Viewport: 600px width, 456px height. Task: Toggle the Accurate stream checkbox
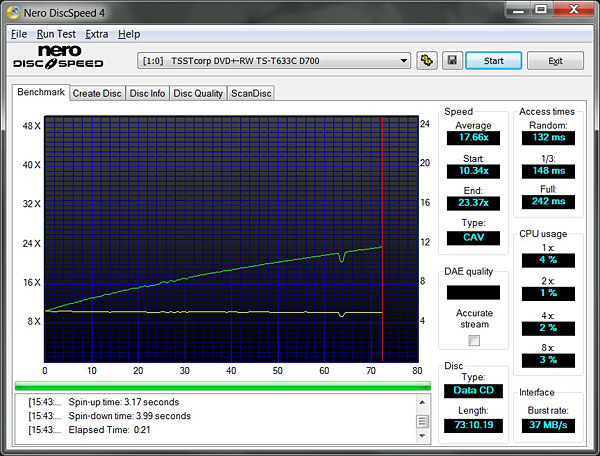click(x=474, y=340)
